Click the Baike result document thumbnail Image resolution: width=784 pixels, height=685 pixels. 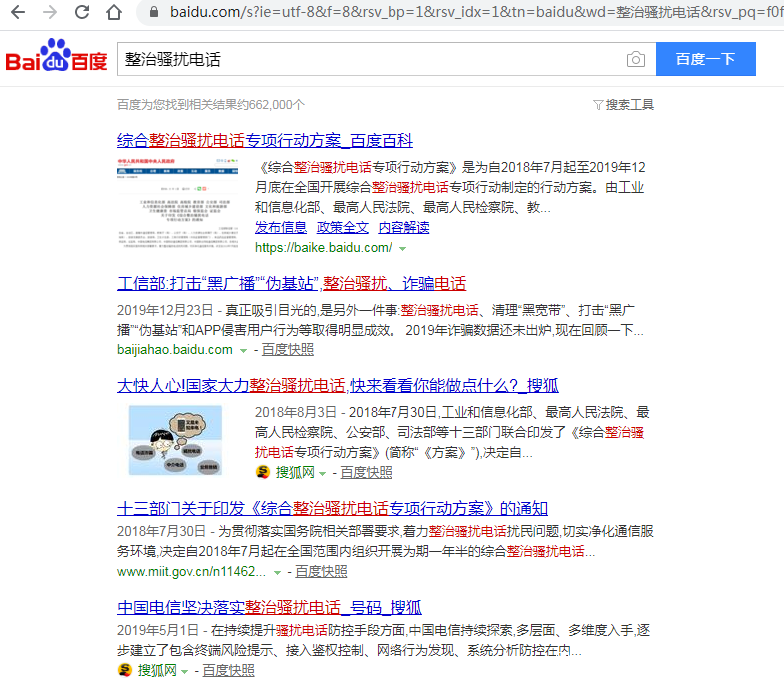point(178,203)
